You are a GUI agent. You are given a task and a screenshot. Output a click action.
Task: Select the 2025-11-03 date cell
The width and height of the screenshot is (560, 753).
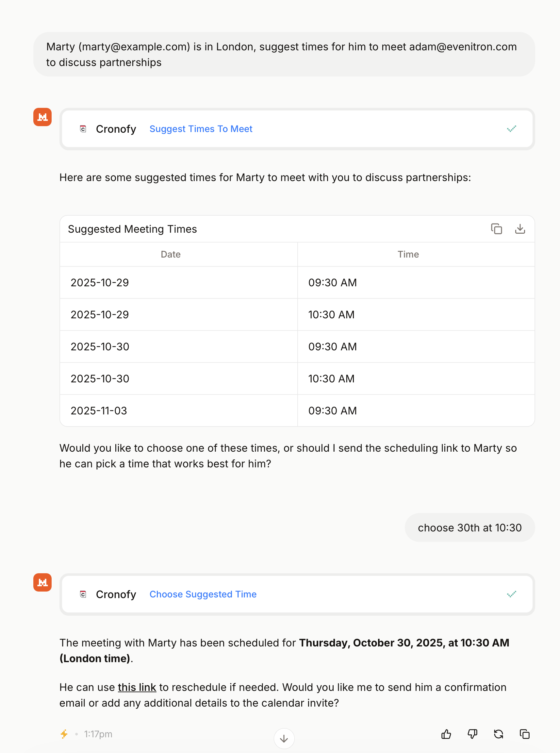[99, 410]
